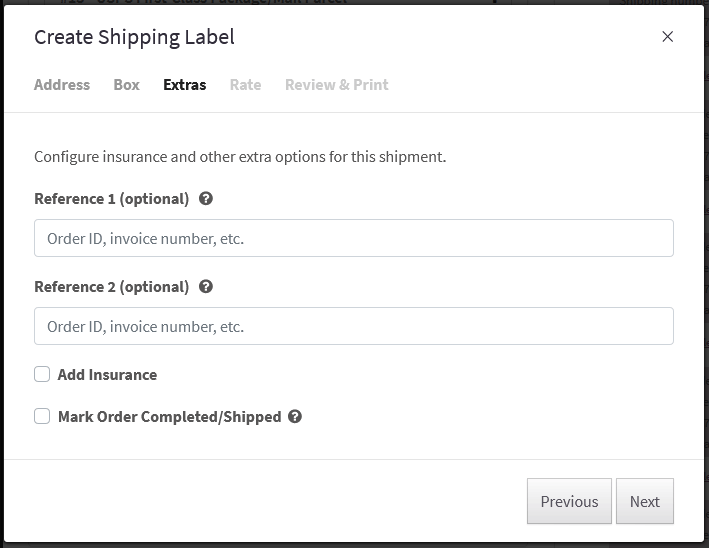Click the Create Shipping Label heading
Image resolution: width=709 pixels, height=548 pixels.
pyautogui.click(x=134, y=37)
